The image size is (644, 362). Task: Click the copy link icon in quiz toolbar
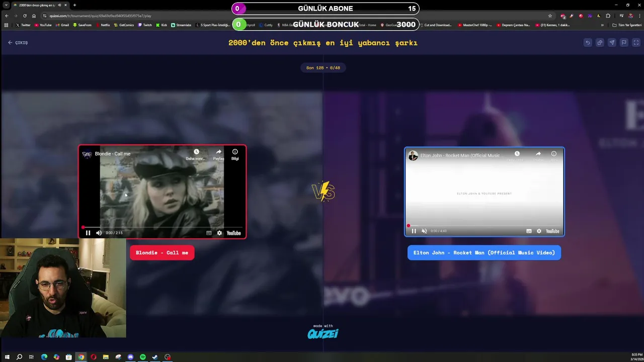coord(600,43)
